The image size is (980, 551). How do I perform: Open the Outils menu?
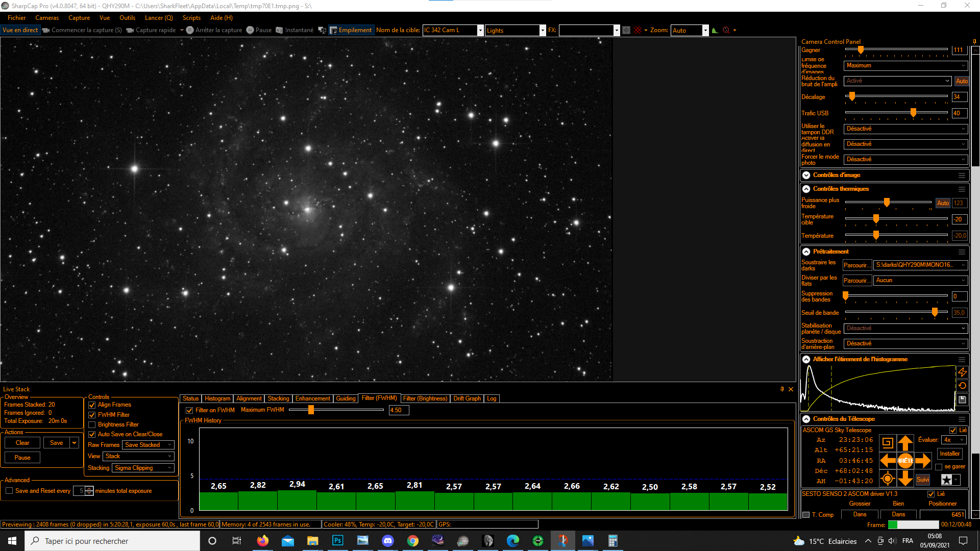click(x=127, y=18)
